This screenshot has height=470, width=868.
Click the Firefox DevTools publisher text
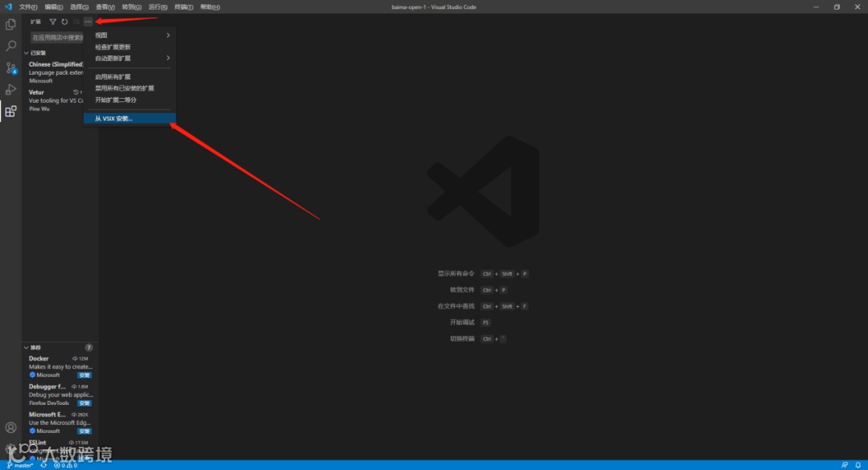(49, 403)
